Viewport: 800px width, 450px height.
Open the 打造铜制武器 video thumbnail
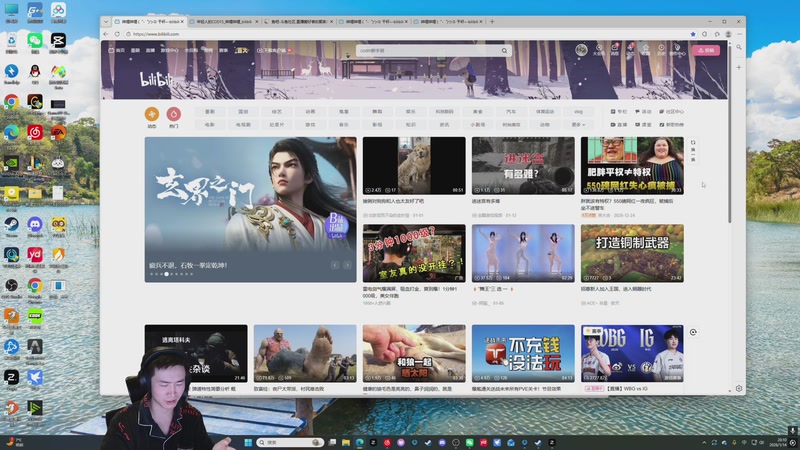tap(632, 253)
